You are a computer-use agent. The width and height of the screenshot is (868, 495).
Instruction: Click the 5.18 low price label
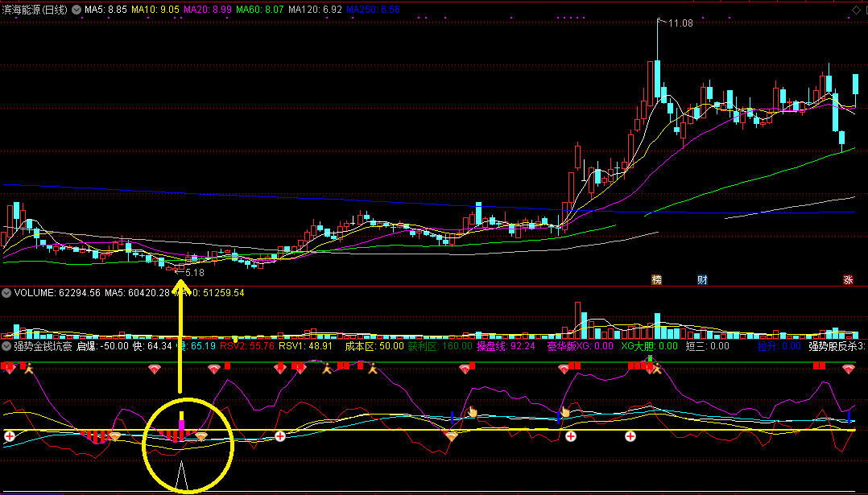(x=194, y=273)
